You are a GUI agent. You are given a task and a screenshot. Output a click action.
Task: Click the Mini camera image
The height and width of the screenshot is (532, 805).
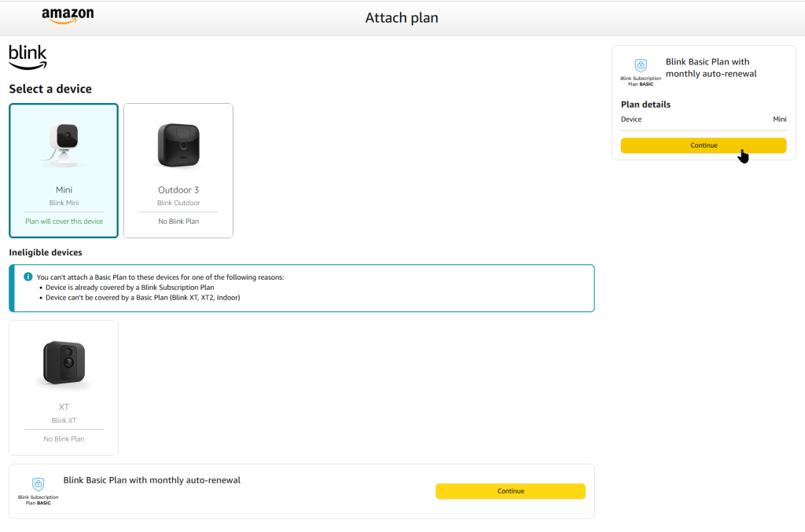pos(64,145)
